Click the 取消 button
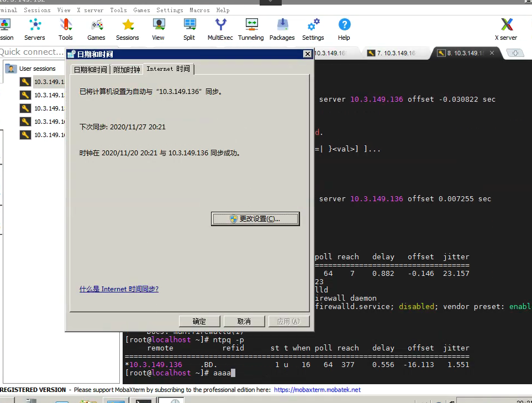The height and width of the screenshot is (403, 532). pos(244,321)
